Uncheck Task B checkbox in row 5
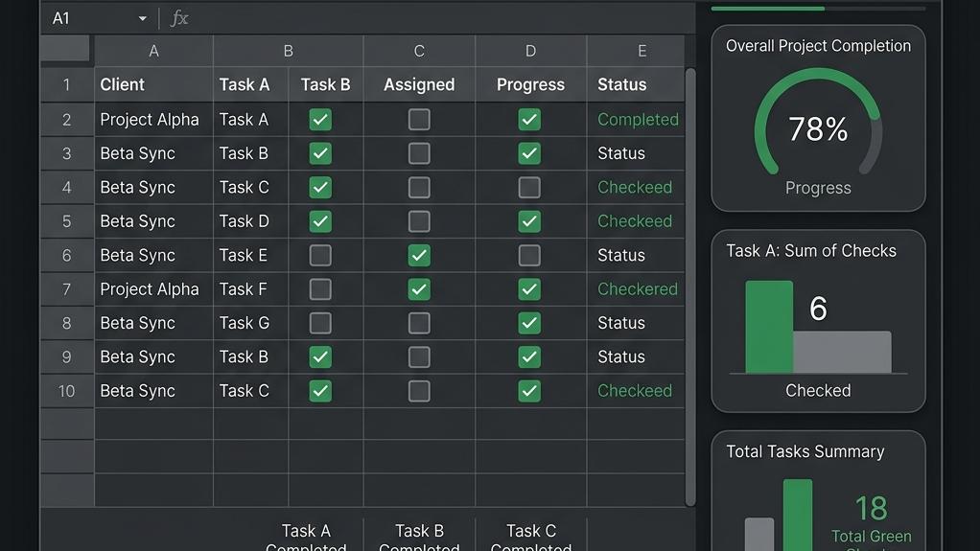Image resolution: width=980 pixels, height=551 pixels. (320, 221)
